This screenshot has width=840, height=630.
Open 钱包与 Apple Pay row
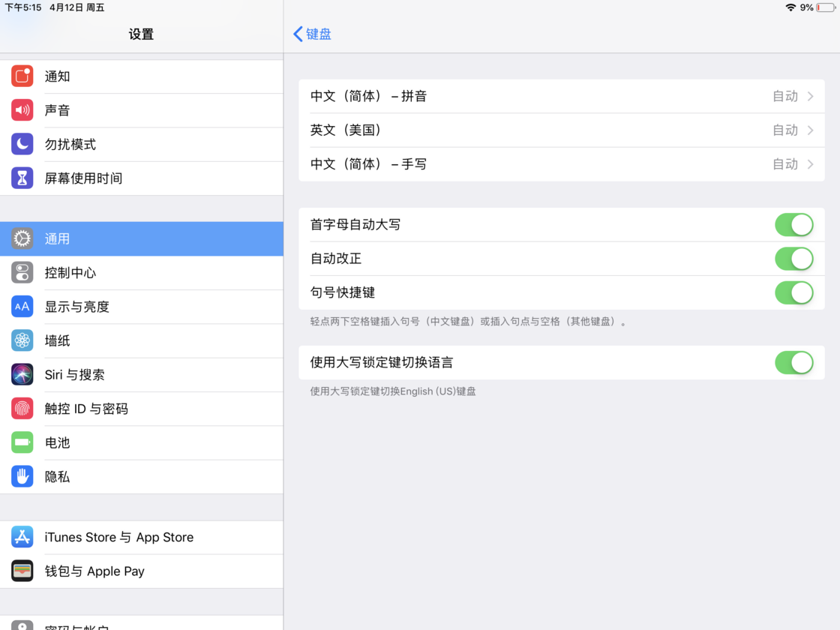(x=142, y=571)
